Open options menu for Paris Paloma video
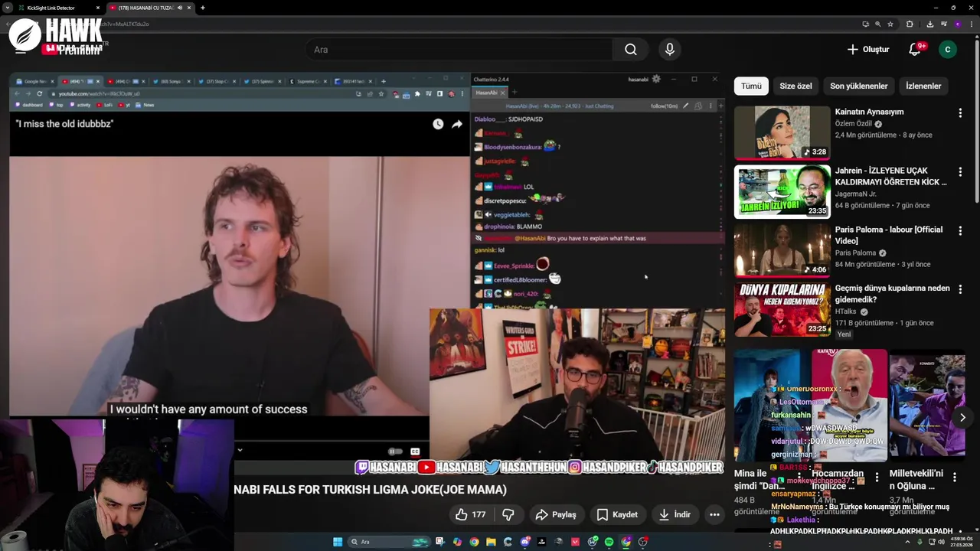The width and height of the screenshot is (980, 551). pyautogui.click(x=960, y=230)
